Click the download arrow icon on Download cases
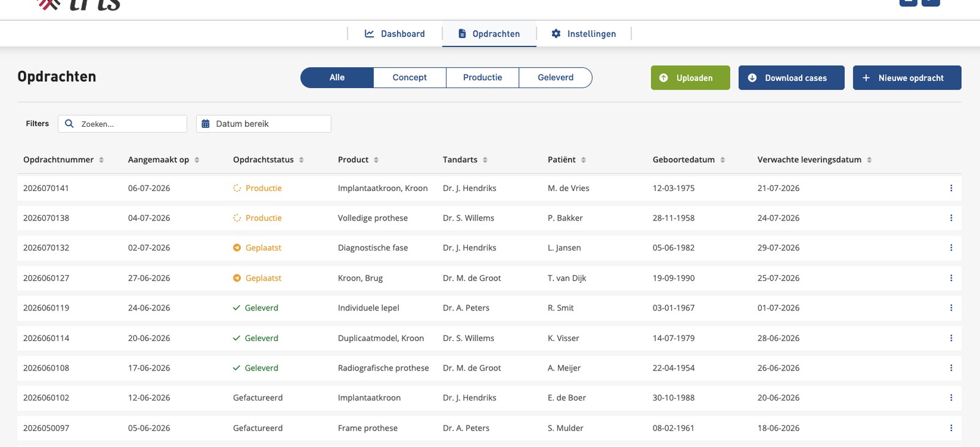This screenshot has height=447, width=980. [752, 78]
